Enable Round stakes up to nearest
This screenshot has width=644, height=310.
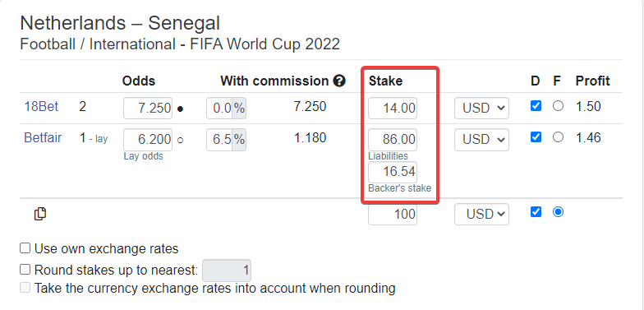coord(25,270)
